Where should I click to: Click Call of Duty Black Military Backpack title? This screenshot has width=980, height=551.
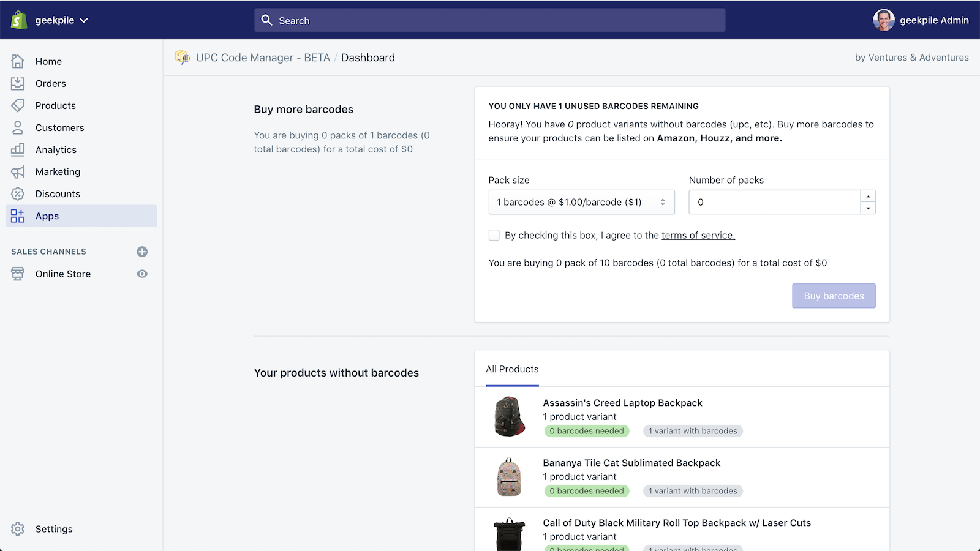677,523
